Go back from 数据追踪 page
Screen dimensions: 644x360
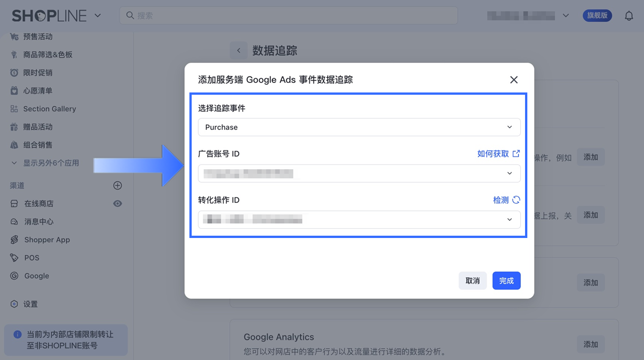coord(239,50)
